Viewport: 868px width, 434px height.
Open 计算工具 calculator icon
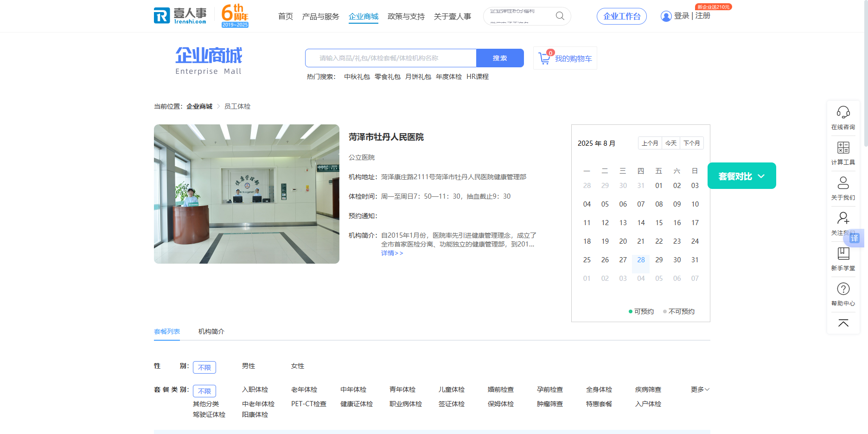pyautogui.click(x=843, y=148)
